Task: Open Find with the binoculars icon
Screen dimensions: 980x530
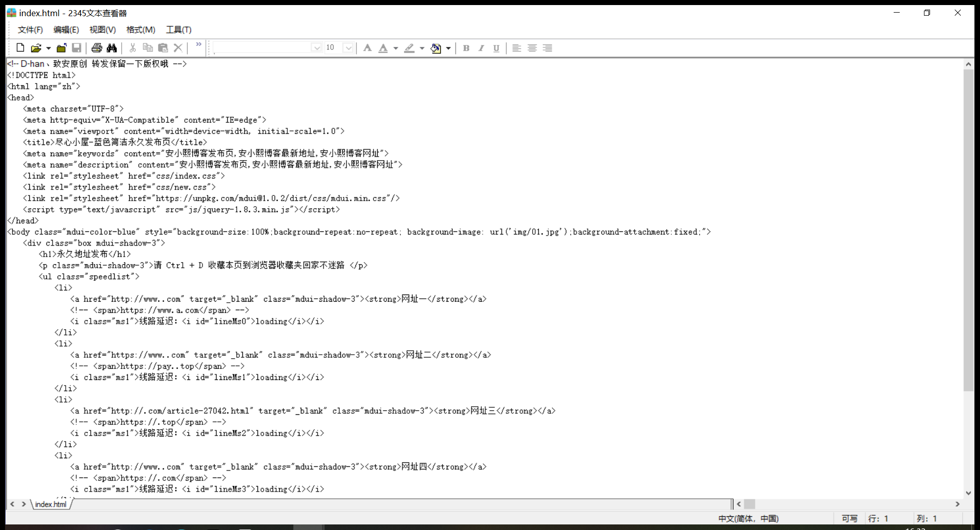Action: coord(112,48)
